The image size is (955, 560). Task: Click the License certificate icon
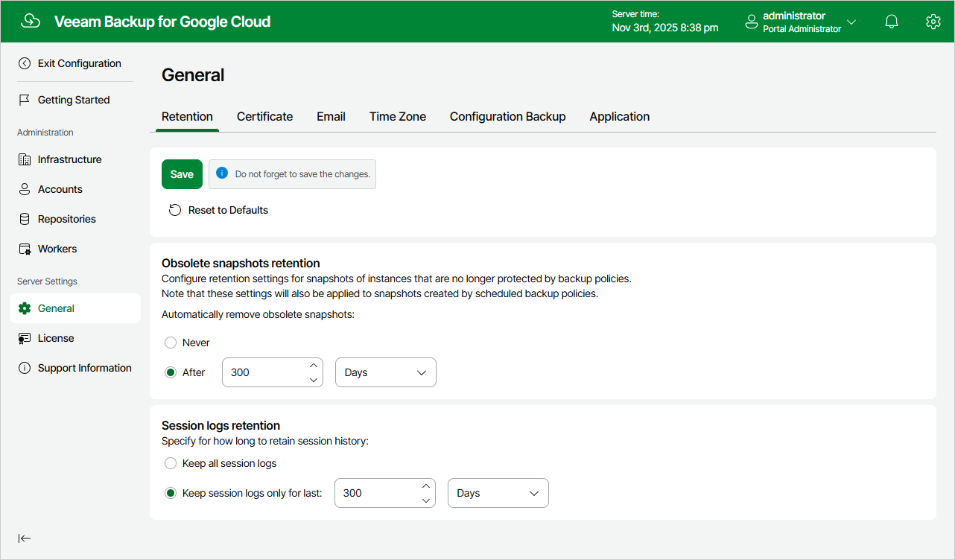pyautogui.click(x=25, y=338)
